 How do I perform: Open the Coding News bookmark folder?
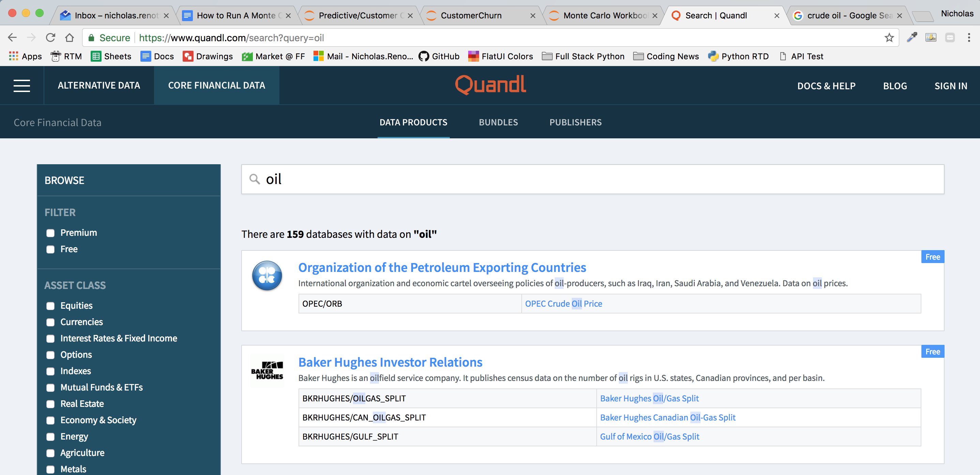pos(666,56)
